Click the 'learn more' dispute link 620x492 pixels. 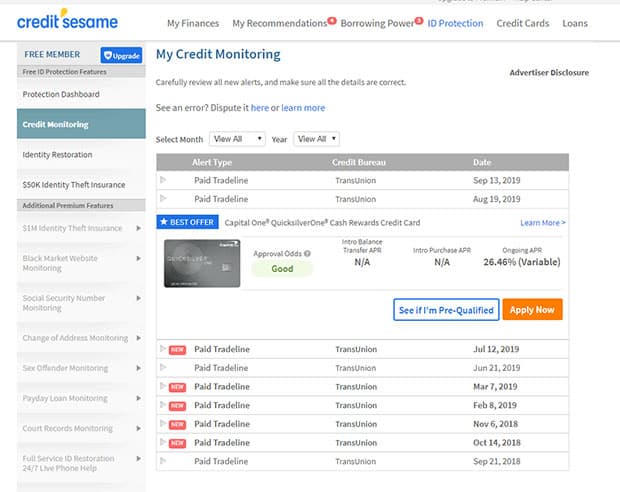(x=303, y=108)
